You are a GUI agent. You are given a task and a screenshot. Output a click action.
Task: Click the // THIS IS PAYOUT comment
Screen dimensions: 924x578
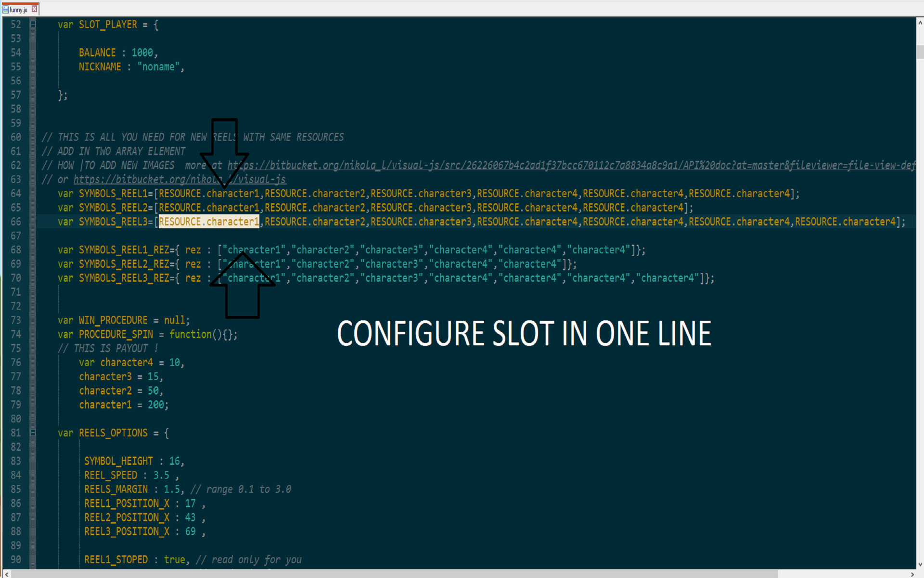(108, 348)
